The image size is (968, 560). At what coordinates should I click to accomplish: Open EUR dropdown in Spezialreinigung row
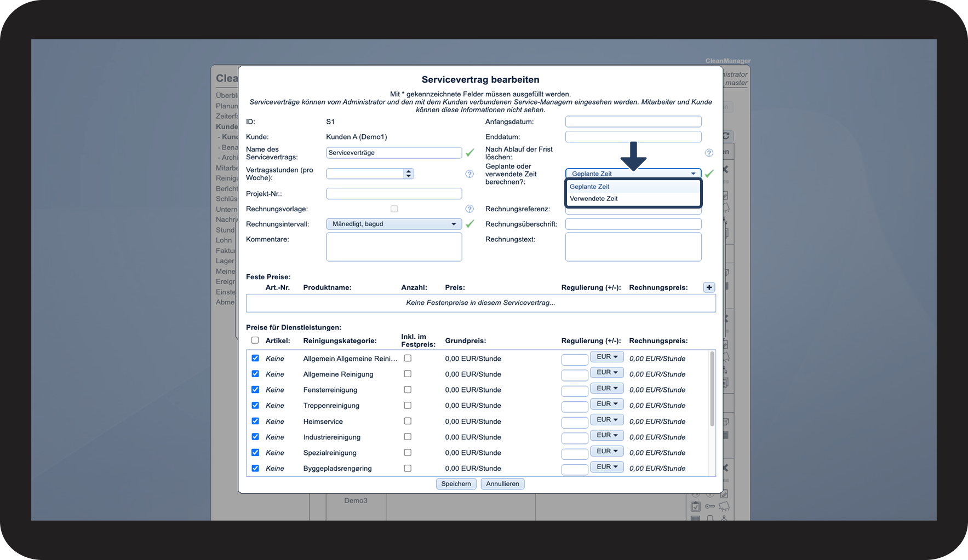(607, 451)
